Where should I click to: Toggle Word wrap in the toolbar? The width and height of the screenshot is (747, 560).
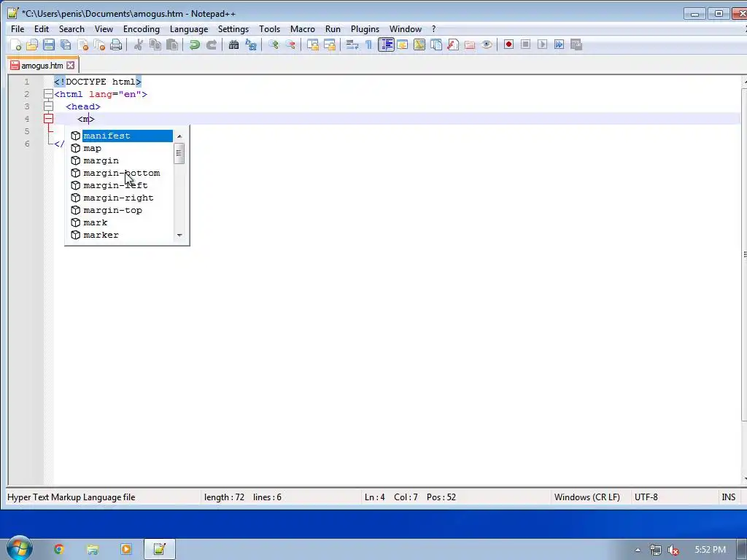pos(352,44)
